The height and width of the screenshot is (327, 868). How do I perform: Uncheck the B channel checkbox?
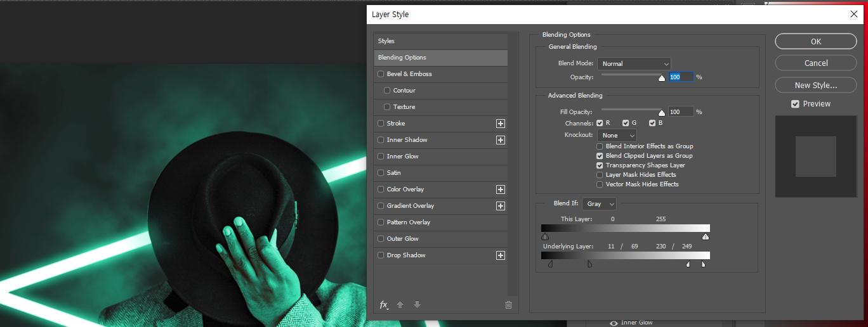click(652, 123)
